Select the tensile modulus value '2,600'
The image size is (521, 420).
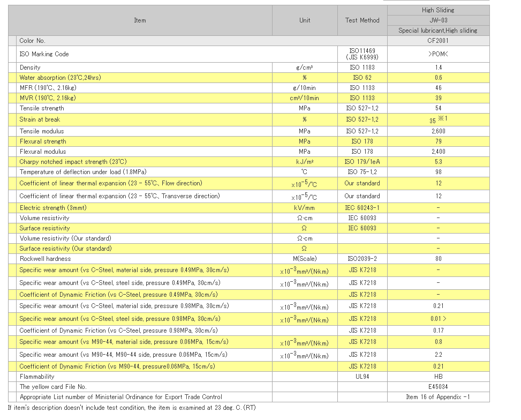(438, 131)
